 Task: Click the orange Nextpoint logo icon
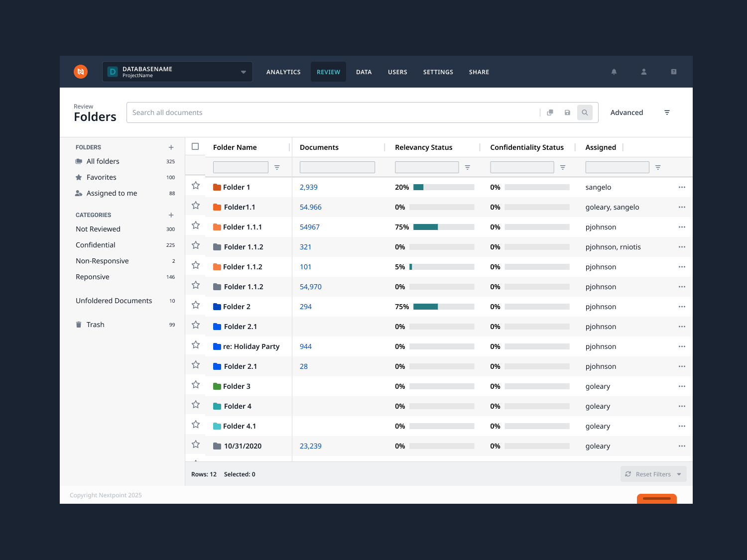pyautogui.click(x=81, y=72)
